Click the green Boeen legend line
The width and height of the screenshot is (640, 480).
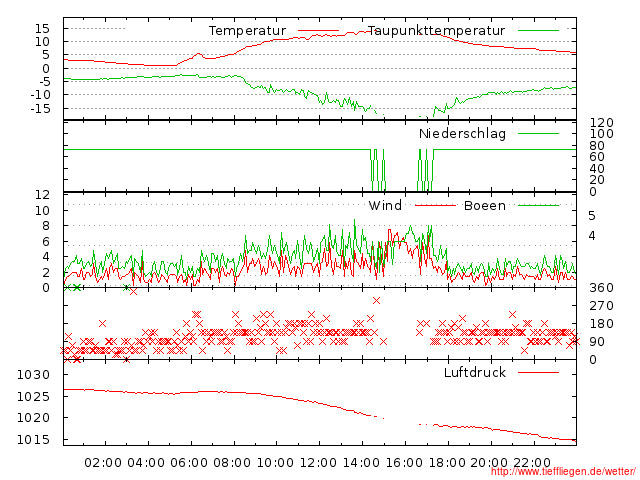(538, 205)
